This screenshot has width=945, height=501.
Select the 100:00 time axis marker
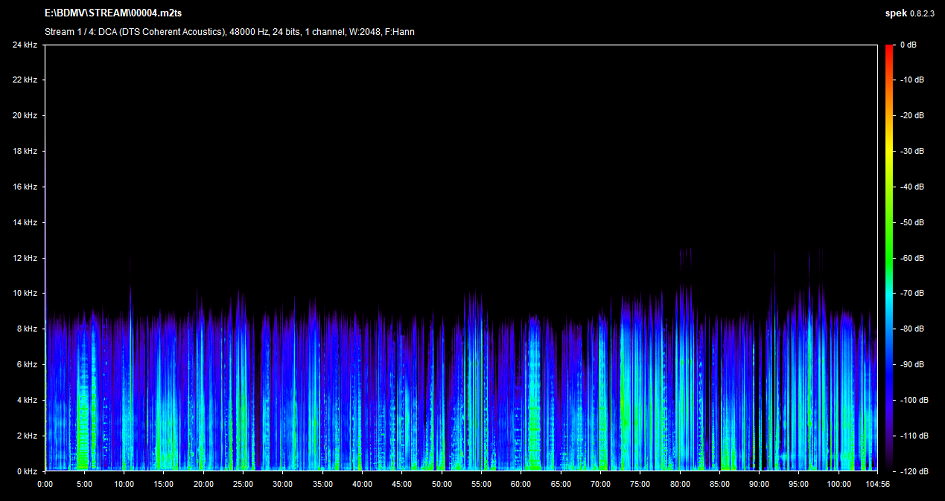click(837, 484)
